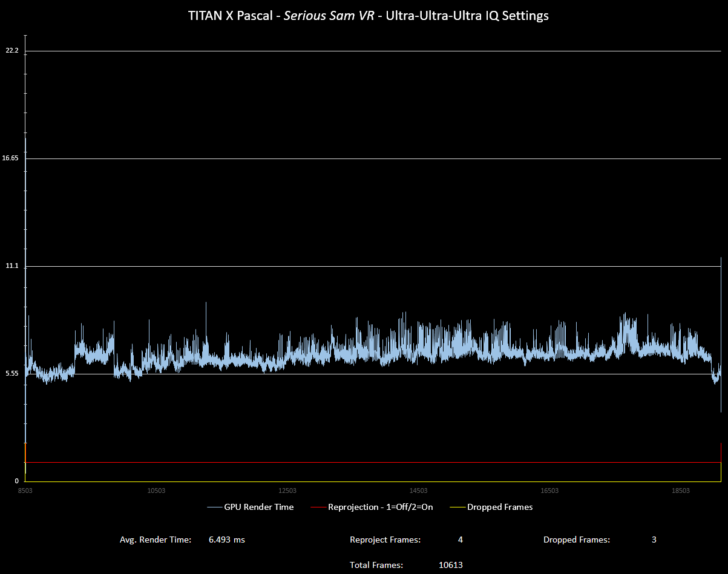The image size is (728, 574).
Task: Select the Dropped Frames legend label
Action: [x=500, y=507]
